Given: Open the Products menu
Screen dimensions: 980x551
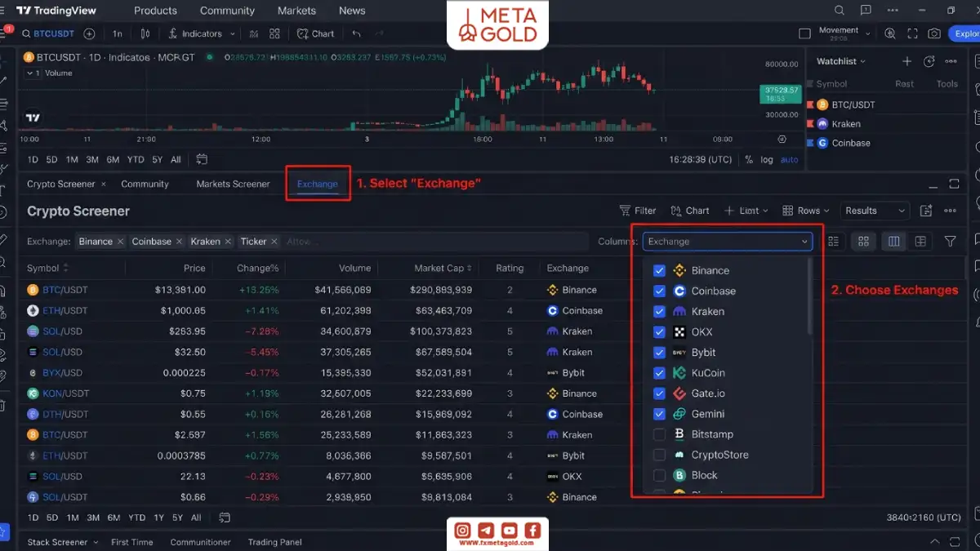Looking at the screenshot, I should tap(155, 11).
